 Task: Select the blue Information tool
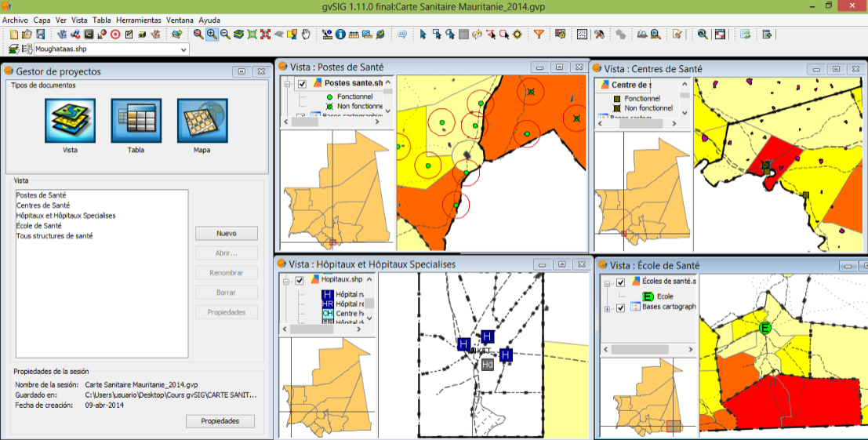tap(340, 35)
